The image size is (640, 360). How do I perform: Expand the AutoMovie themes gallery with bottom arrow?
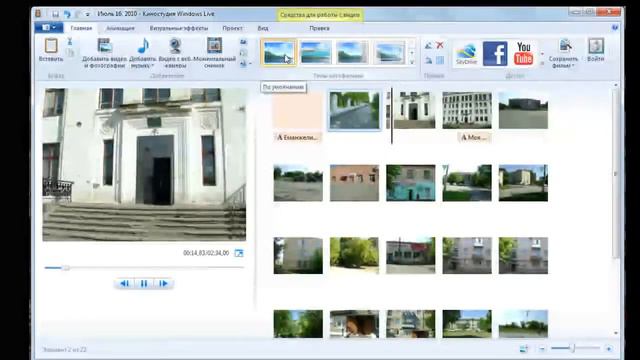(412, 62)
